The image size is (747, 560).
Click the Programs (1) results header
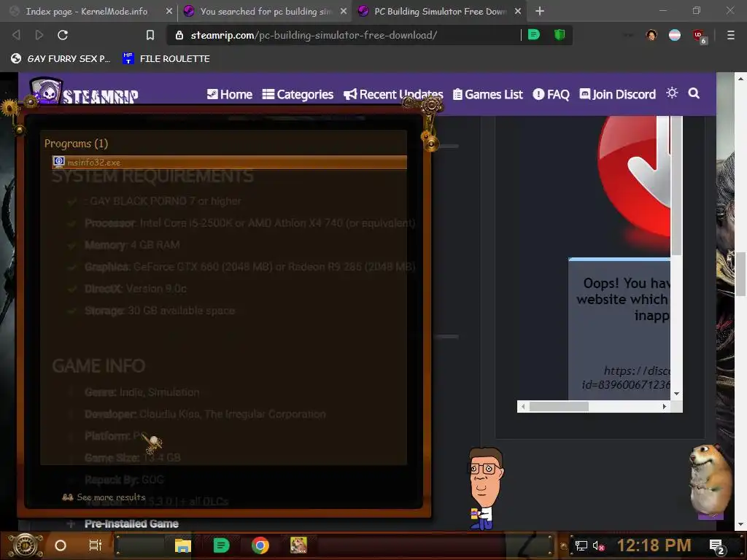[76, 144]
